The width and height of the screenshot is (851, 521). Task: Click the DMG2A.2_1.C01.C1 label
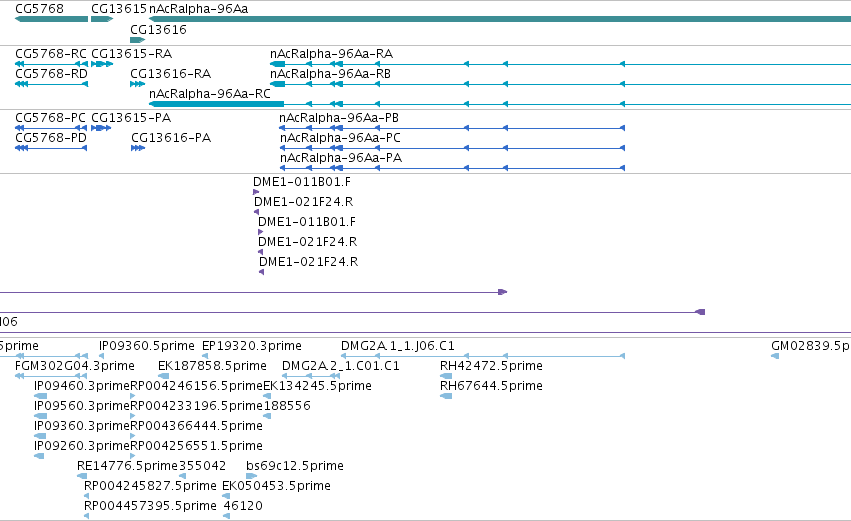coord(341,366)
